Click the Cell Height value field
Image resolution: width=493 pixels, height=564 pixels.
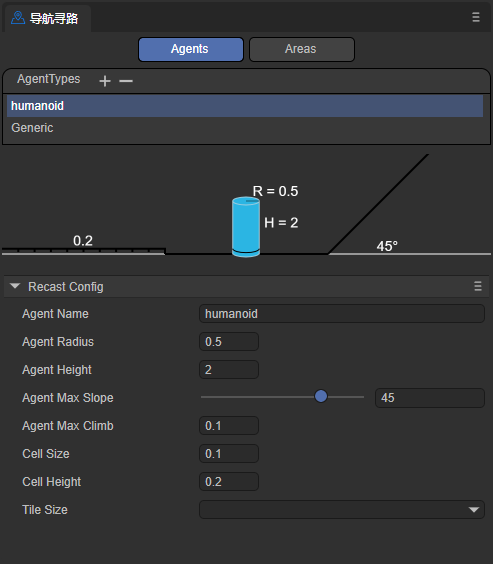pos(229,482)
